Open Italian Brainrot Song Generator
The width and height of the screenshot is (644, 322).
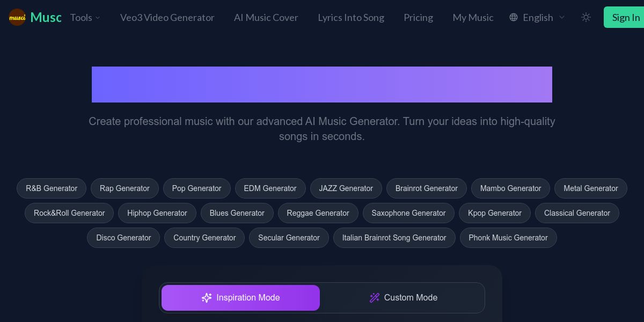[394, 238]
